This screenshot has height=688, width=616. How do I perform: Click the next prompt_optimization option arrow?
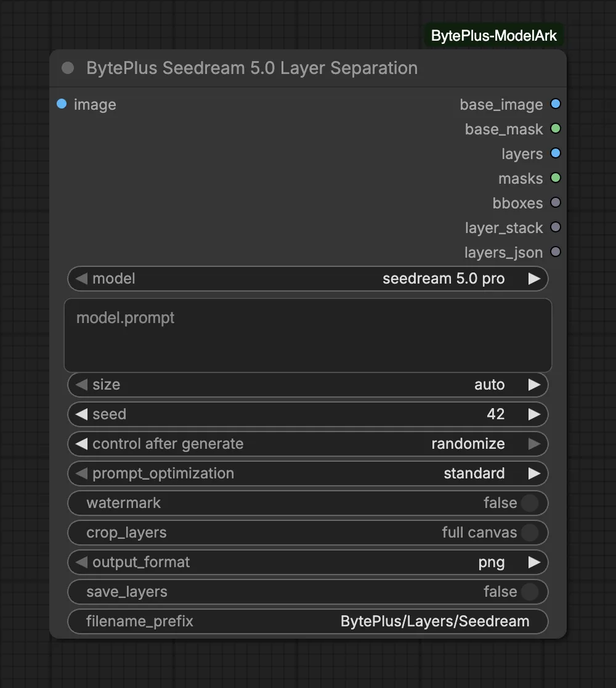pos(534,473)
